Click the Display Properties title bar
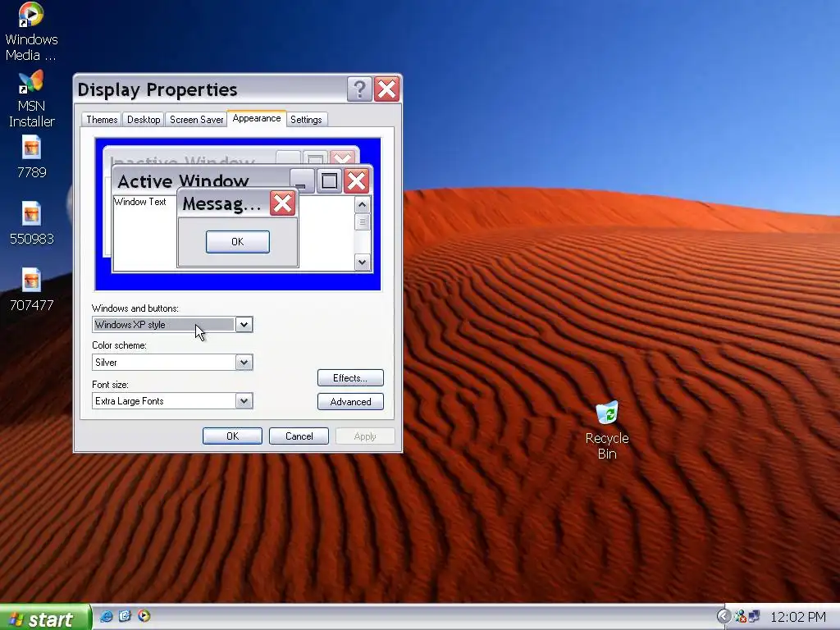 [212, 89]
